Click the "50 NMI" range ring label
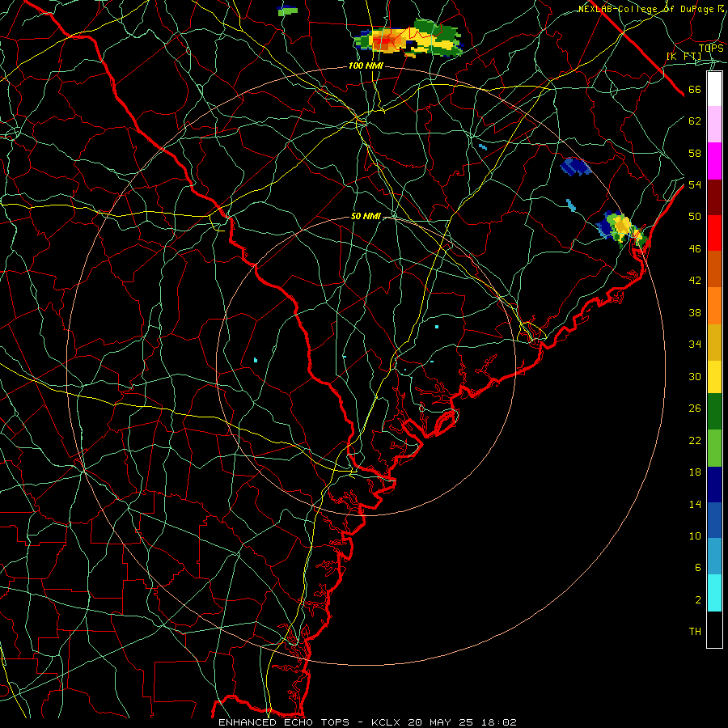This screenshot has height=728, width=728. [366, 216]
